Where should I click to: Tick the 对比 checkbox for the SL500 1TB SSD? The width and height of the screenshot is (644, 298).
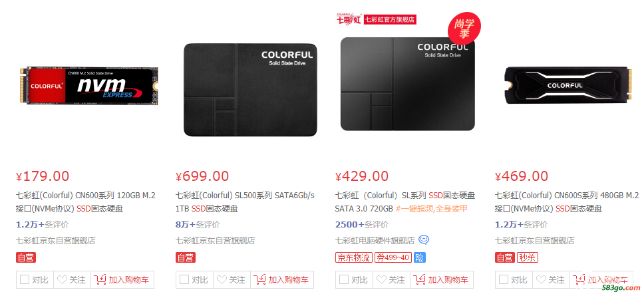184,279
